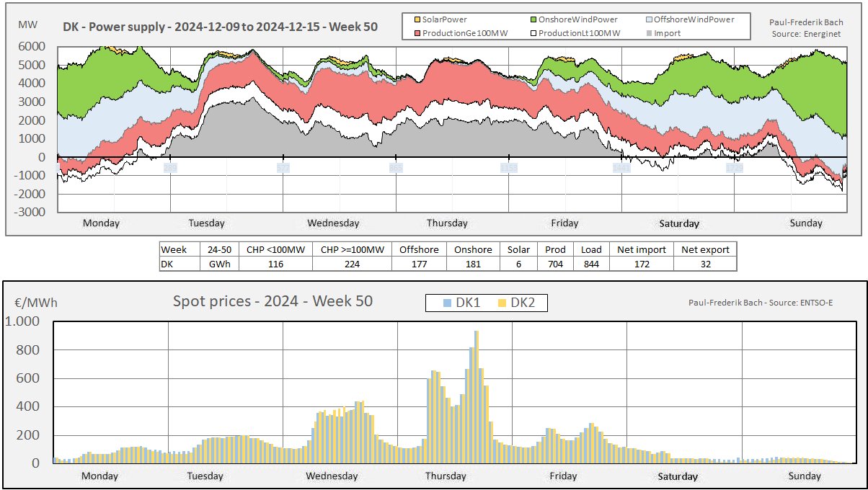This screenshot has width=868, height=490.
Task: Click the DK Power supply chart title
Action: pos(220,28)
